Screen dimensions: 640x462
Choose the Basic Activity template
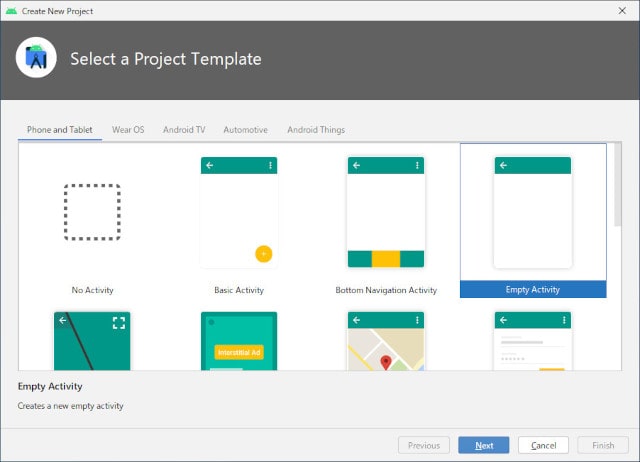pos(239,222)
